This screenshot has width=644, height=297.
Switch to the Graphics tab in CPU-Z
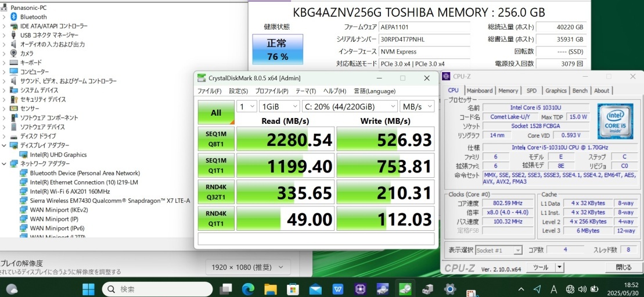(x=556, y=91)
